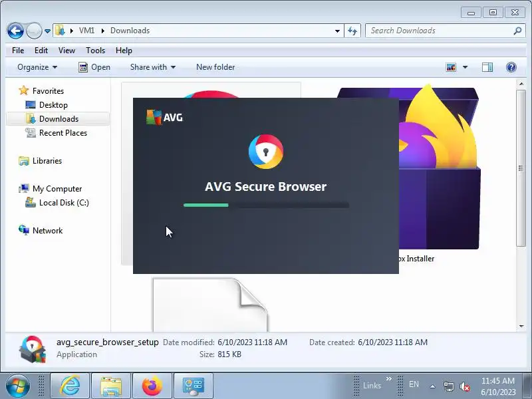Toggle the preview pane button
Viewport: 532px width, 399px height.
coord(487,67)
